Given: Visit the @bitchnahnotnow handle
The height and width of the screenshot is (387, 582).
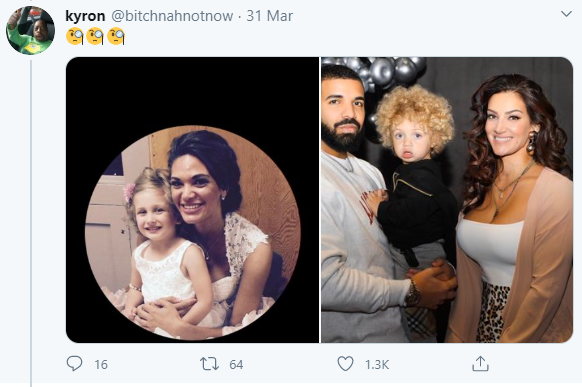Looking at the screenshot, I should (x=172, y=16).
